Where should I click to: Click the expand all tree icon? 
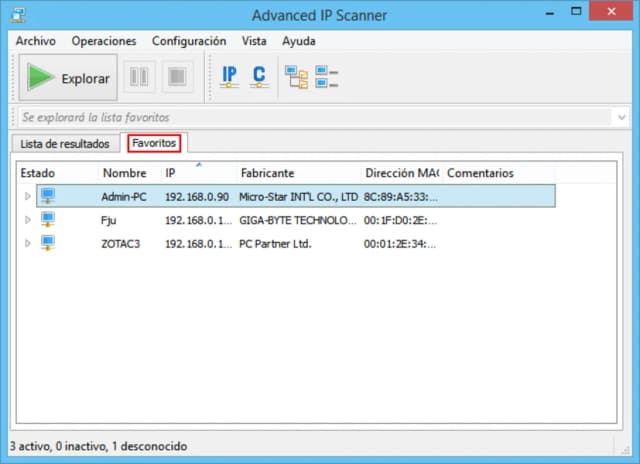pyautogui.click(x=296, y=77)
